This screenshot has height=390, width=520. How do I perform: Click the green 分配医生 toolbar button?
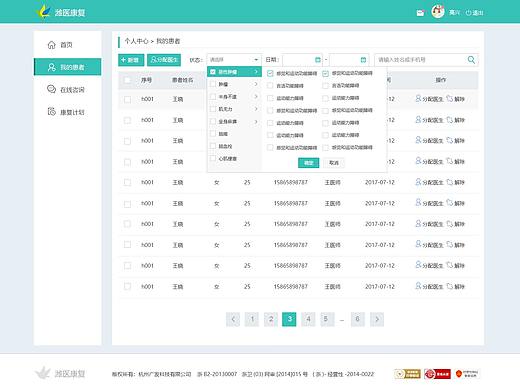click(x=164, y=60)
